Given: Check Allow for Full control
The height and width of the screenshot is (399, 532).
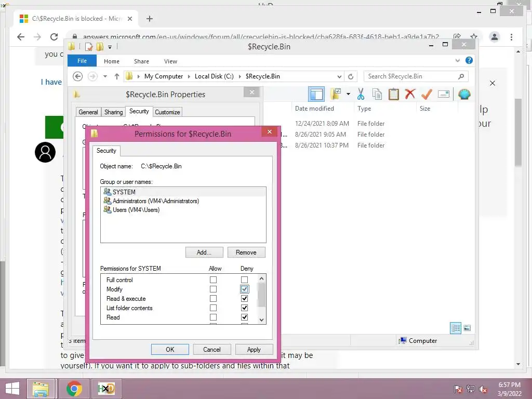Looking at the screenshot, I should point(213,280).
